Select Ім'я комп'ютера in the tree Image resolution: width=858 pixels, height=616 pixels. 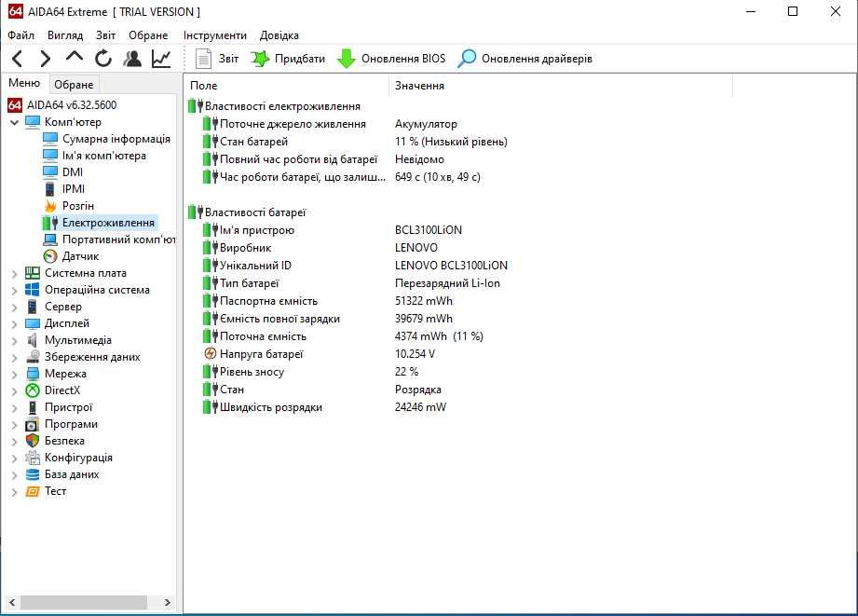pyautogui.click(x=104, y=156)
